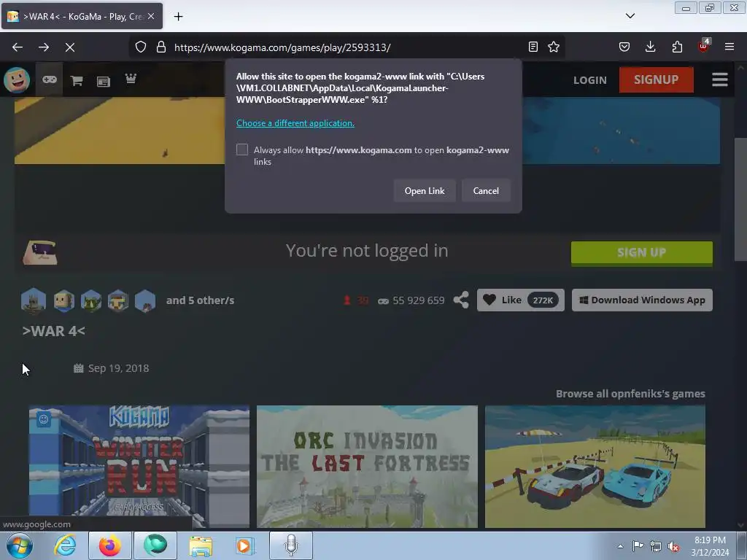Check Always allow kogama.com to open links
Viewport: 747px width, 560px height.
point(242,149)
